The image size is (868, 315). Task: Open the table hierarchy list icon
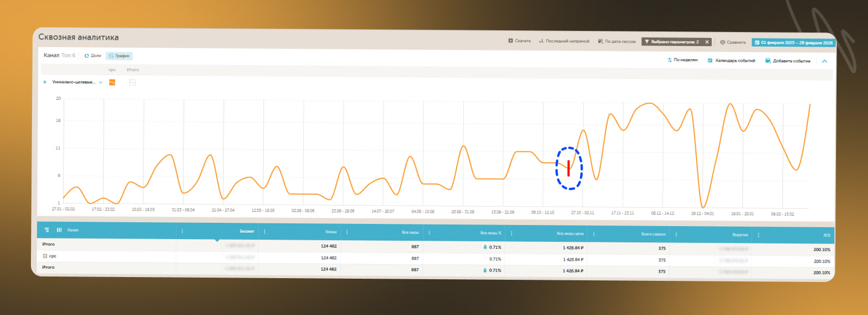[x=47, y=230]
